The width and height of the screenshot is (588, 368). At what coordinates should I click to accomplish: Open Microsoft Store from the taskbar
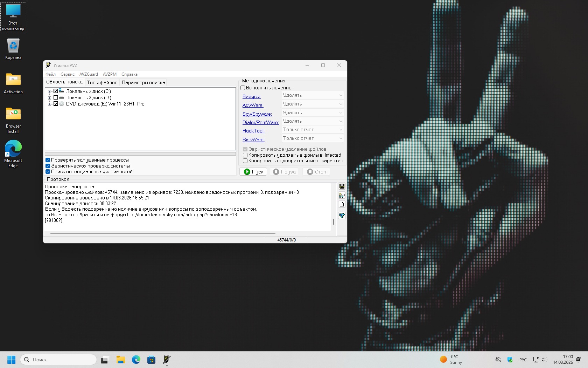click(x=151, y=360)
